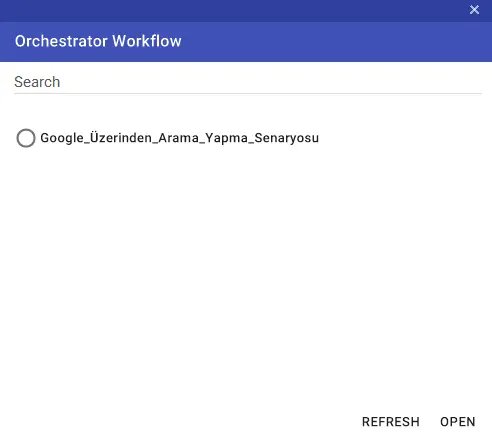Mark the circle beside Google_Üzerinden_Arama workflow
This screenshot has width=492, height=446.
click(x=26, y=138)
